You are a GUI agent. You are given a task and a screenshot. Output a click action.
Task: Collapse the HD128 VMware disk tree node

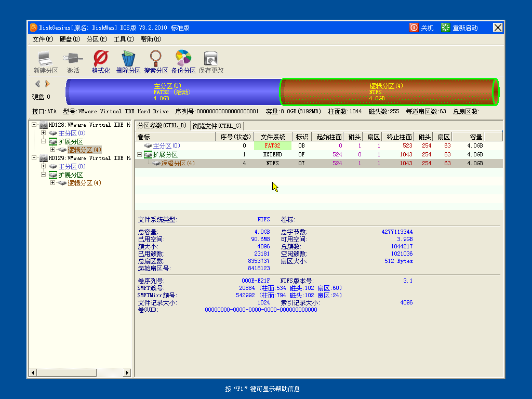point(35,125)
